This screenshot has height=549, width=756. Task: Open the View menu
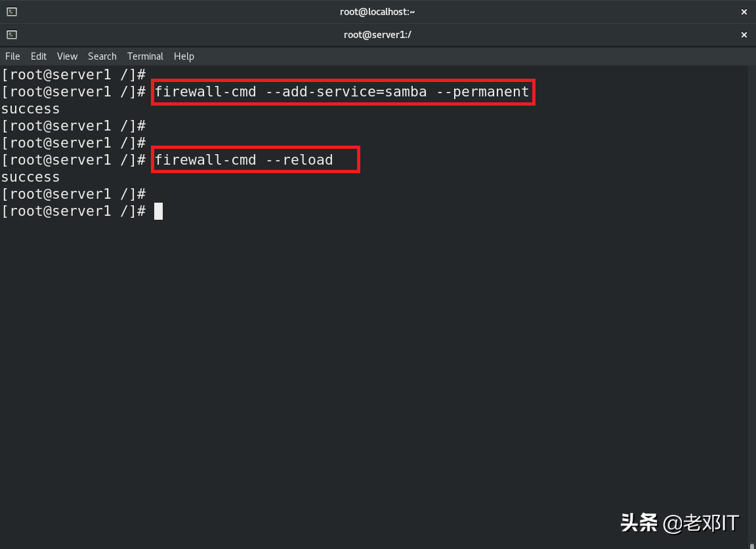[x=67, y=56]
